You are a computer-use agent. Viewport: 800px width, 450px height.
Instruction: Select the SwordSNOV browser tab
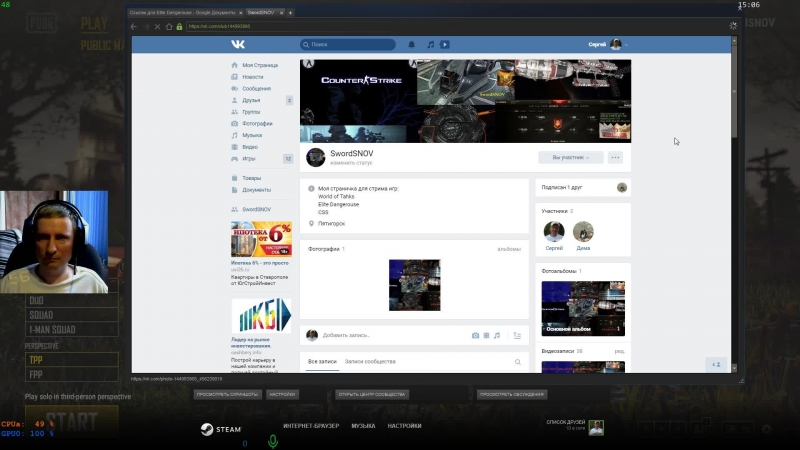264,12
